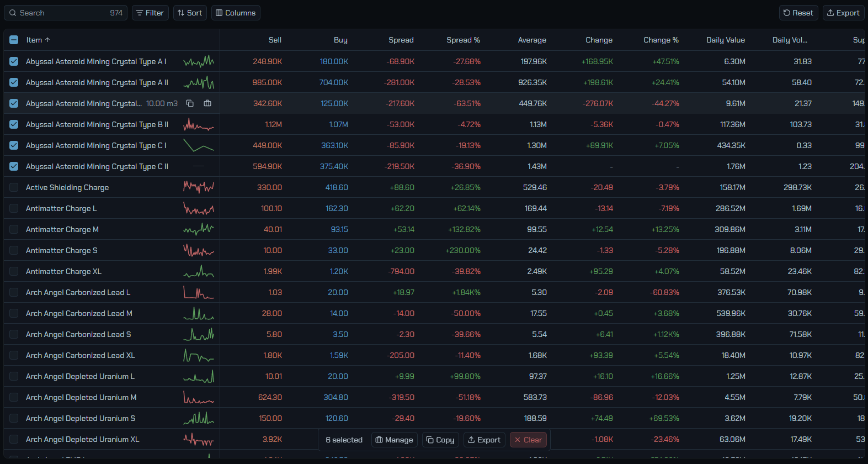This screenshot has width=868, height=464.
Task: Click sparkline for Abyssal Mining Crystal Type C I
Action: click(x=199, y=145)
